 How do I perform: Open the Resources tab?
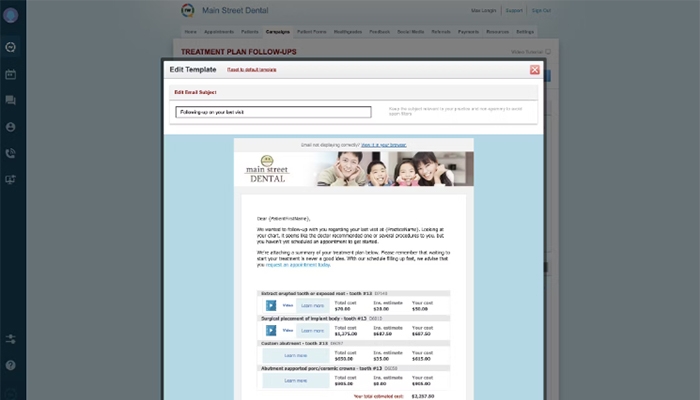click(498, 32)
